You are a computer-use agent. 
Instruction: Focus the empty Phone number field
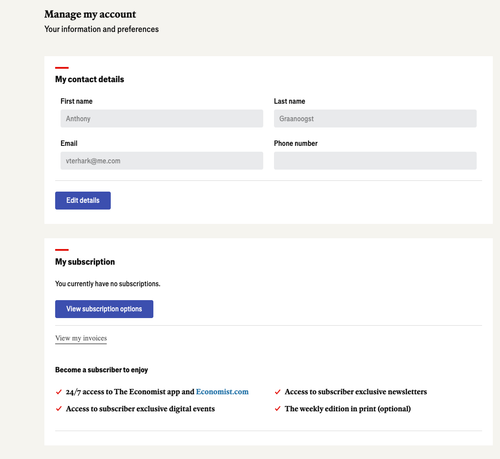point(375,161)
